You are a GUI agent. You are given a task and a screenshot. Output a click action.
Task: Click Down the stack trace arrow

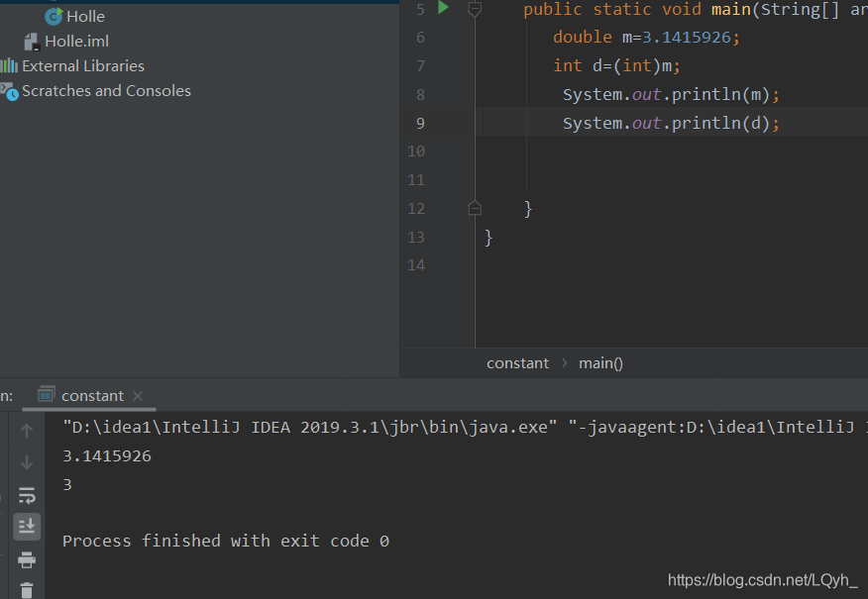click(27, 462)
